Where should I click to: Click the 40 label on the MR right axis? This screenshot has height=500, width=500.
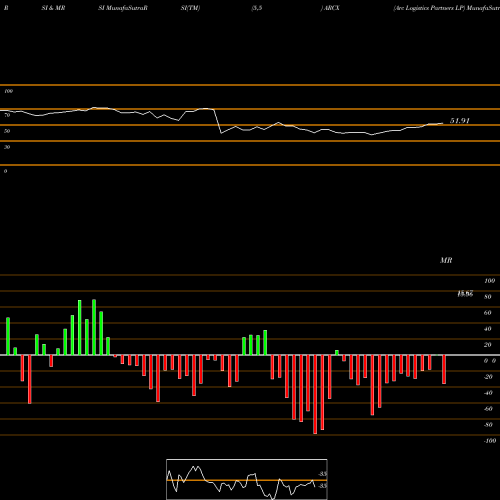point(488,329)
